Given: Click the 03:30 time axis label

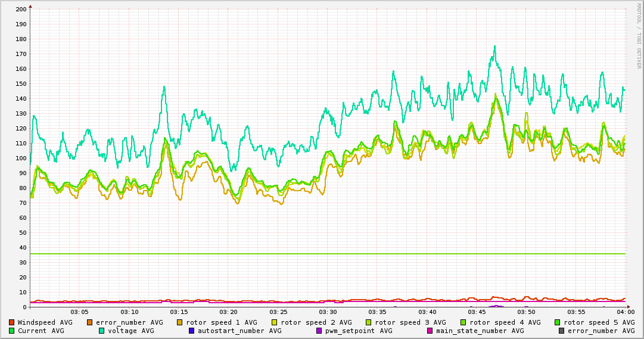Looking at the screenshot, I should (x=328, y=312).
